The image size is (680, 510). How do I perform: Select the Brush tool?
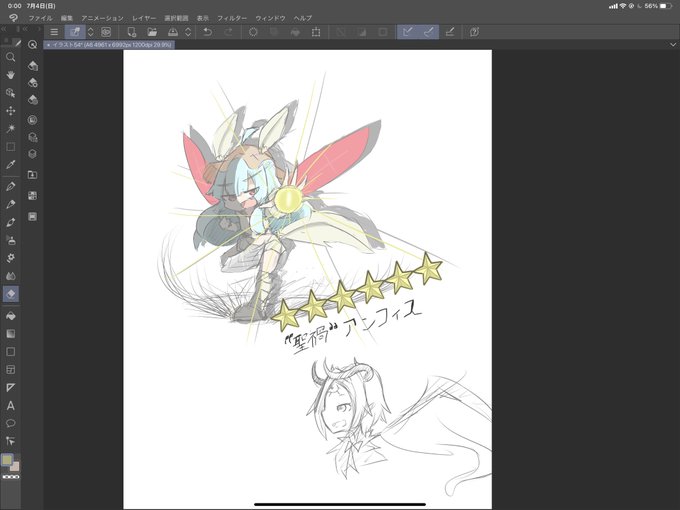point(11,222)
